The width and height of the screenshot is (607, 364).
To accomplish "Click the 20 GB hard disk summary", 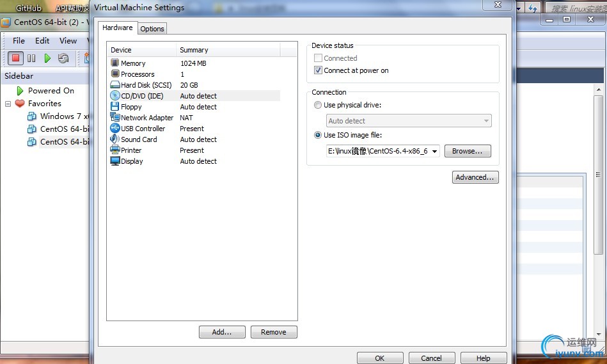I will (189, 85).
